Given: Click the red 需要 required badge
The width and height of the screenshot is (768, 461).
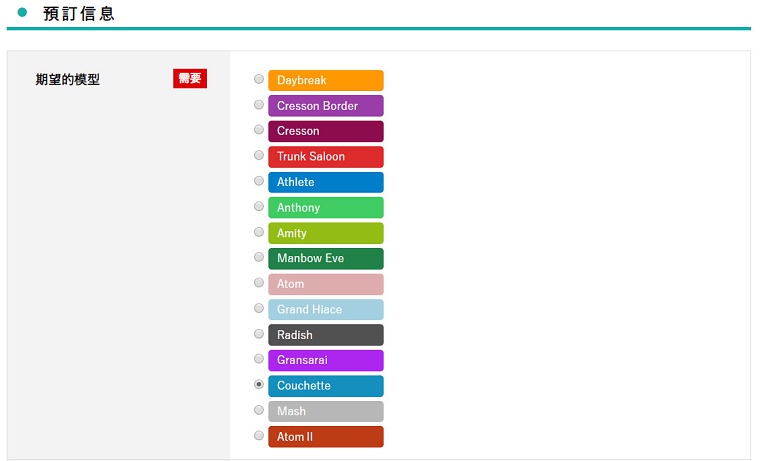Looking at the screenshot, I should pyautogui.click(x=190, y=78).
